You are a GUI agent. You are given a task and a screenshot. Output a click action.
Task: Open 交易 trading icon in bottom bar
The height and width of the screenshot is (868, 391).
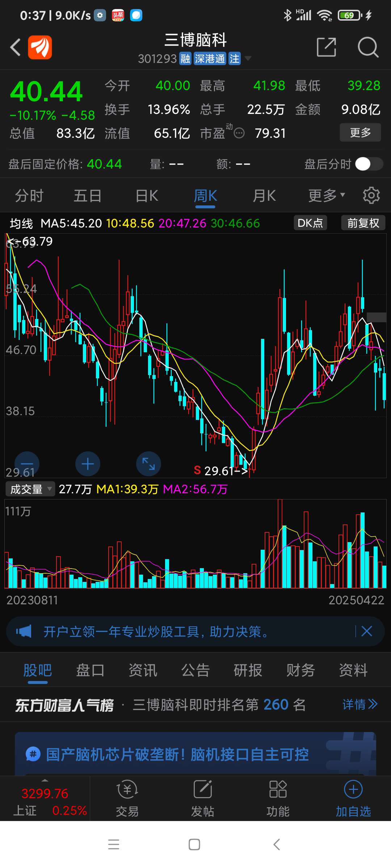[x=127, y=799]
